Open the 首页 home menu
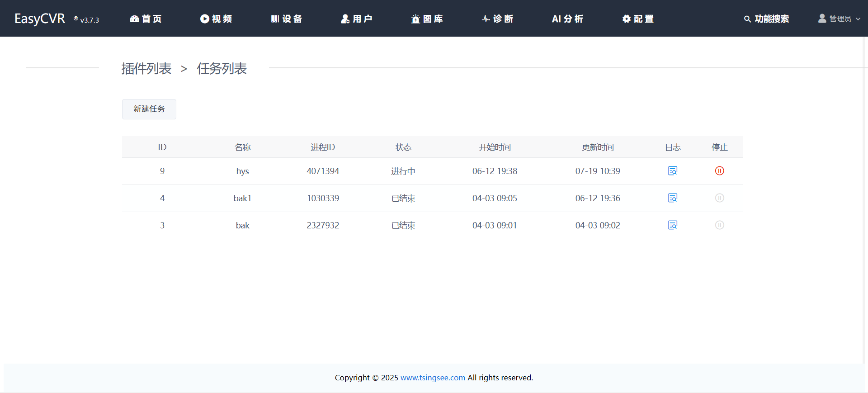 pyautogui.click(x=146, y=19)
